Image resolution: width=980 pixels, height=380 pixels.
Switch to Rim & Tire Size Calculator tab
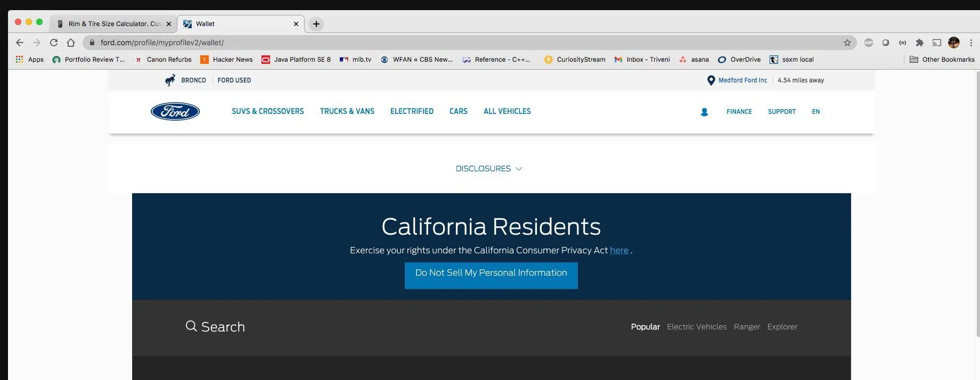point(113,24)
